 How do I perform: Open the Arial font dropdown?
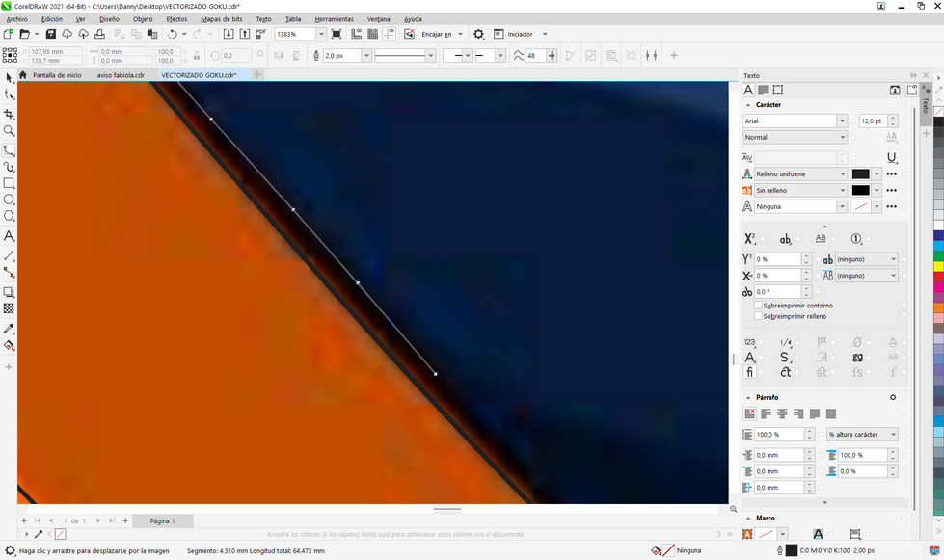842,120
